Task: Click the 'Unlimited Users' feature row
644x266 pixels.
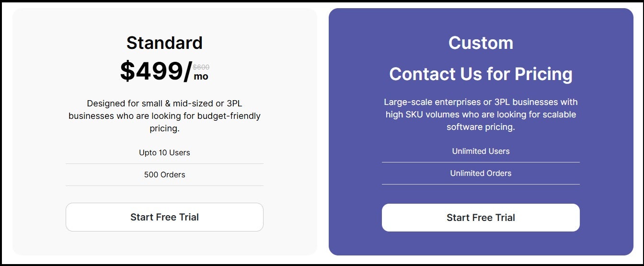Action: pyautogui.click(x=481, y=151)
